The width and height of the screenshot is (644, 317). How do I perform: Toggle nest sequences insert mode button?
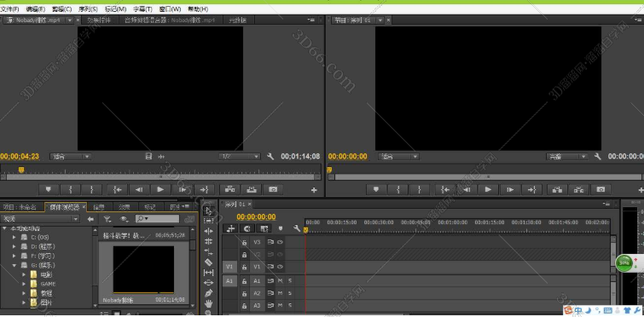[x=230, y=228]
